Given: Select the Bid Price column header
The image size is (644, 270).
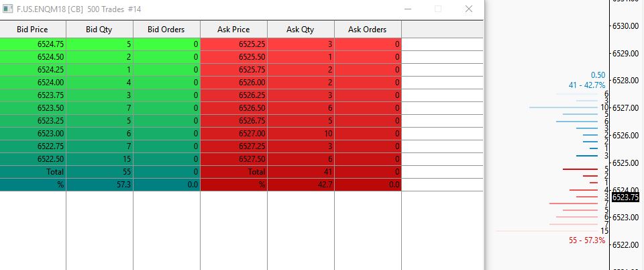Looking at the screenshot, I should click(x=32, y=30).
